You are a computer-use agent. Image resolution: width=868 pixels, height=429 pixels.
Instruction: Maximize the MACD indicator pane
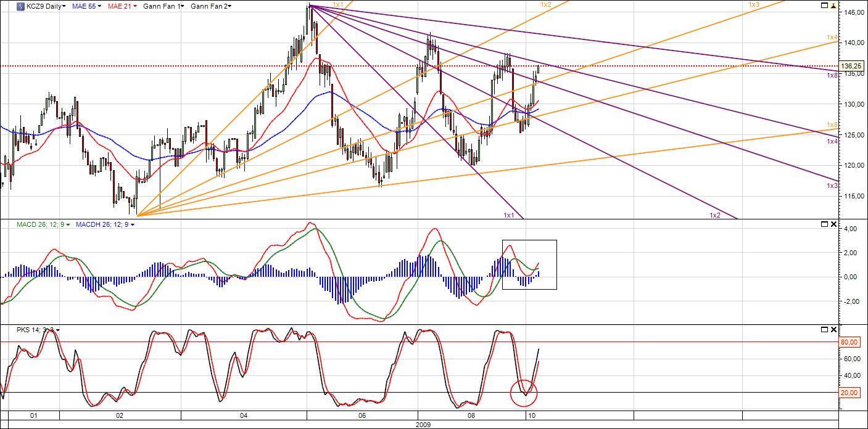[x=824, y=224]
